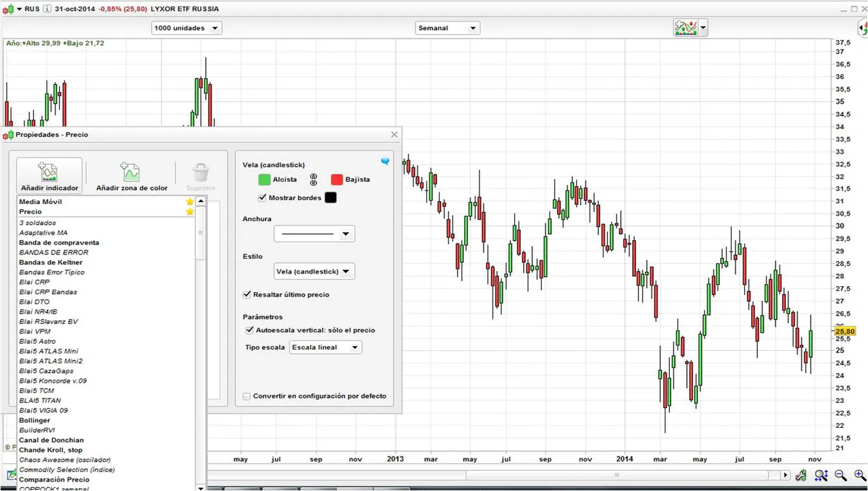Viewport: 868px width, 491px height.
Task: Zoom out using the minus magnifier icon
Action: coord(840,476)
